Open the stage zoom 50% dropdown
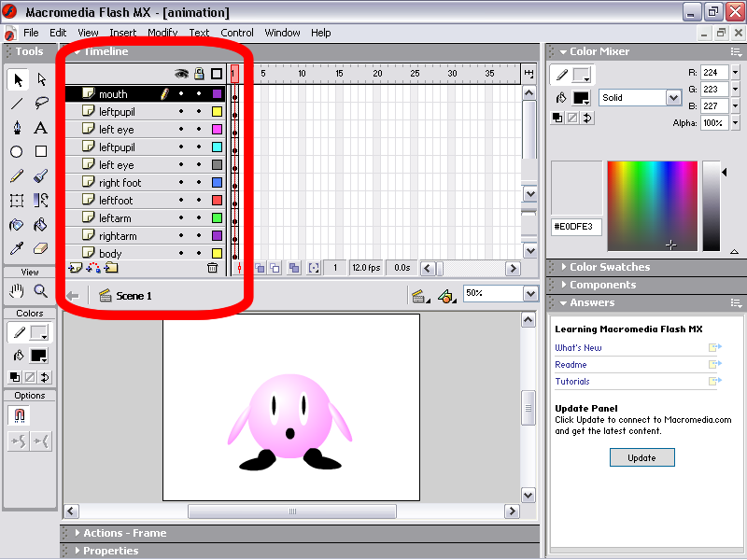This screenshot has height=560, width=747. coord(530,294)
